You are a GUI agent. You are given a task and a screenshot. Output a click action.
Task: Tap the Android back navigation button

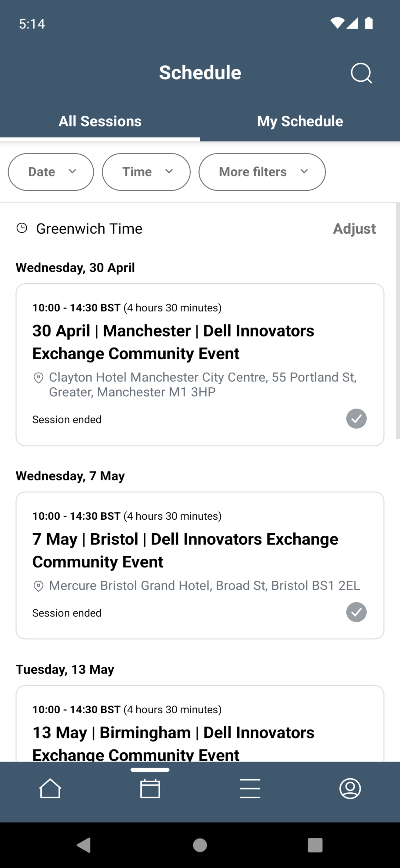coord(84,845)
